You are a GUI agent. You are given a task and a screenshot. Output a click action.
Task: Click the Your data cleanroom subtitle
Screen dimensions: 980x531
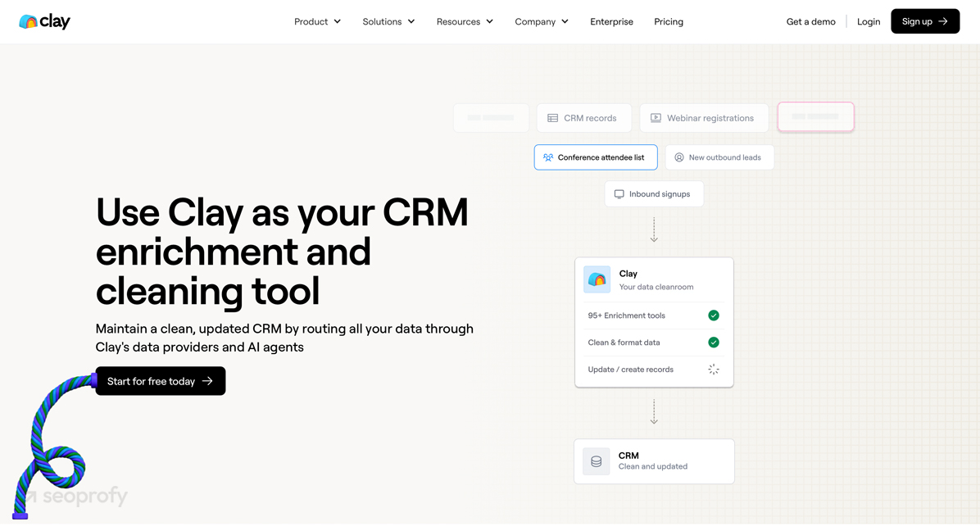coord(656,287)
